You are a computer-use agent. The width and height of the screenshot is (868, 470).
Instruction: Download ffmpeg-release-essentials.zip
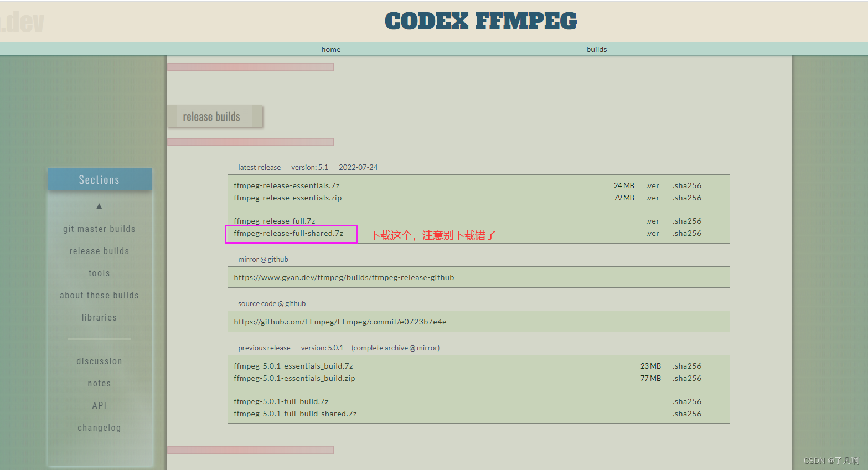click(288, 198)
